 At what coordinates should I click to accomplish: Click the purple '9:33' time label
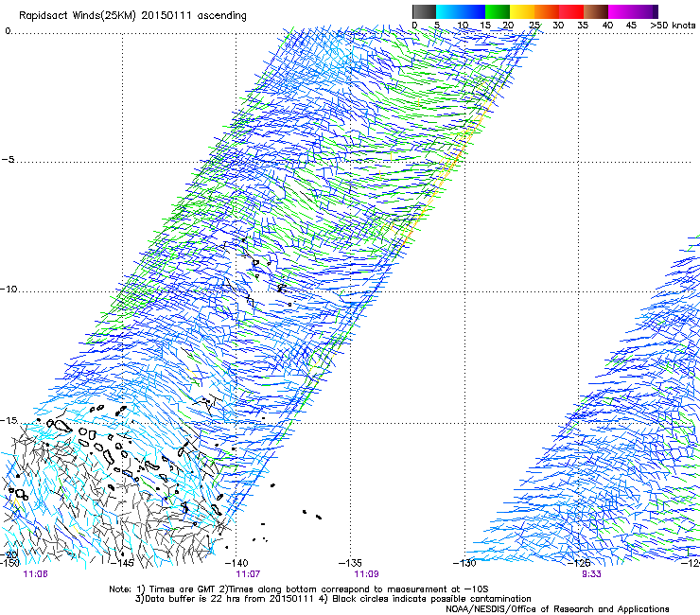591,574
